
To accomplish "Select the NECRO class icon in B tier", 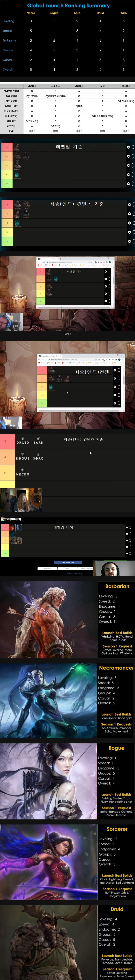I will [23, 472].
